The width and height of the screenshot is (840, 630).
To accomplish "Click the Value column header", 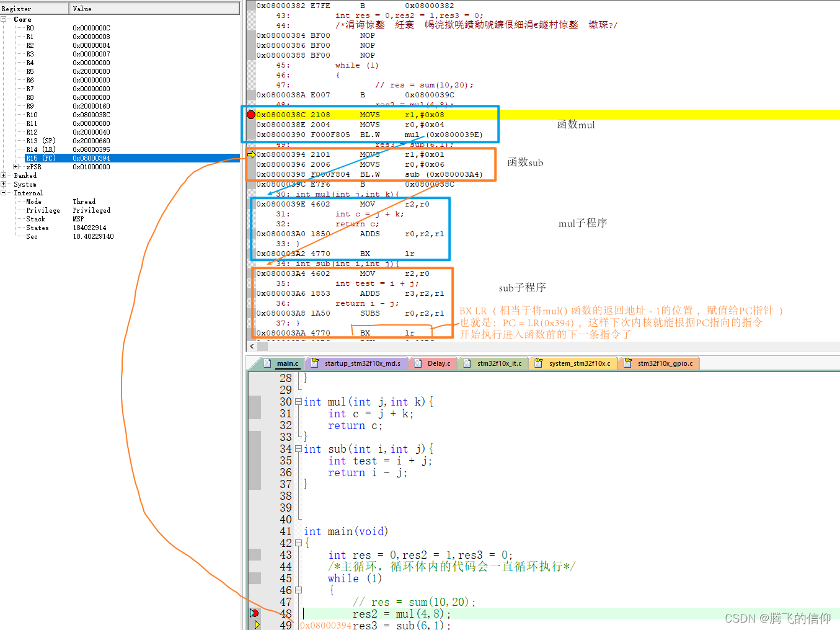I will tap(155, 8).
